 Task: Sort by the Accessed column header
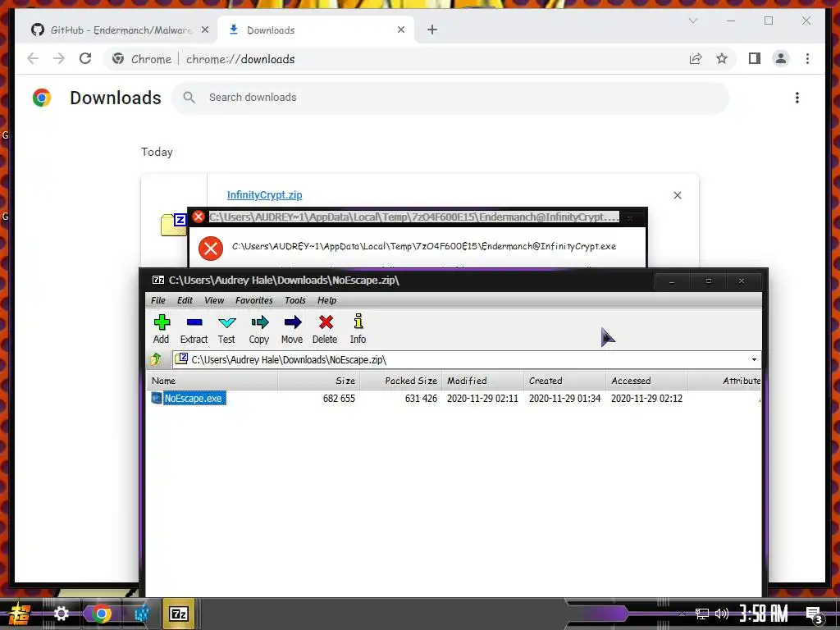(x=646, y=381)
